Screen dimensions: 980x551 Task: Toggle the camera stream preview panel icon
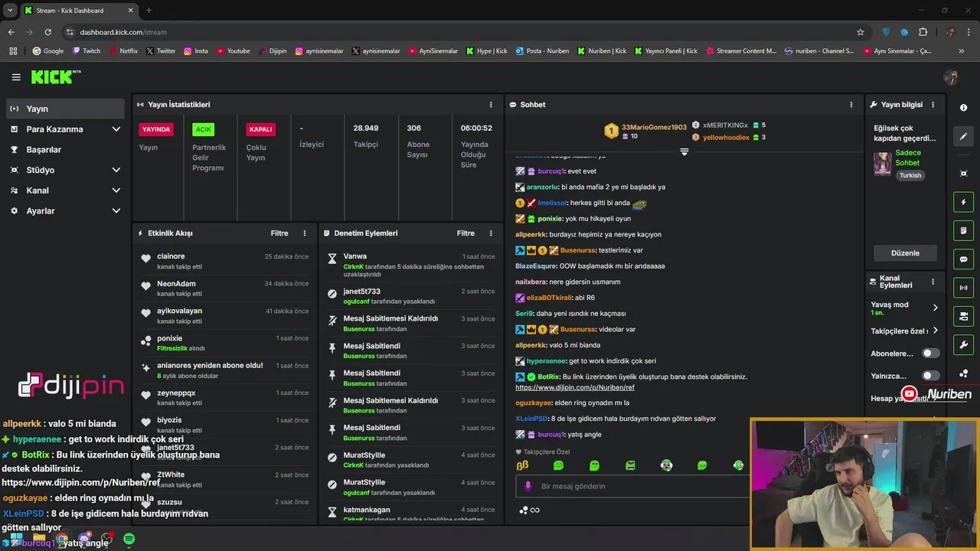(x=963, y=316)
